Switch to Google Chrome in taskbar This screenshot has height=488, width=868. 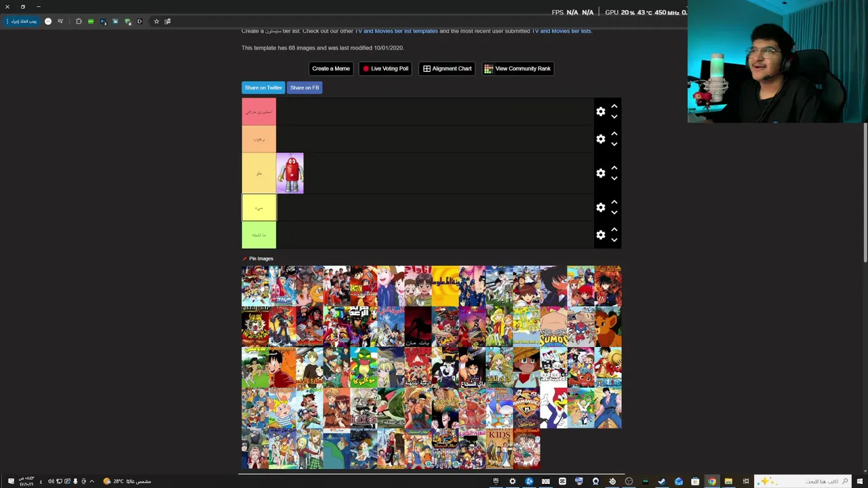click(711, 481)
